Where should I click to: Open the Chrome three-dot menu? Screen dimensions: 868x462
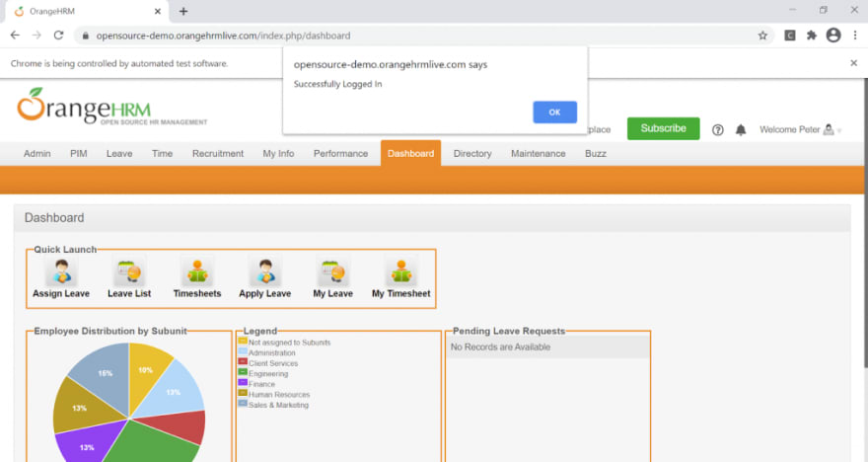pyautogui.click(x=855, y=36)
